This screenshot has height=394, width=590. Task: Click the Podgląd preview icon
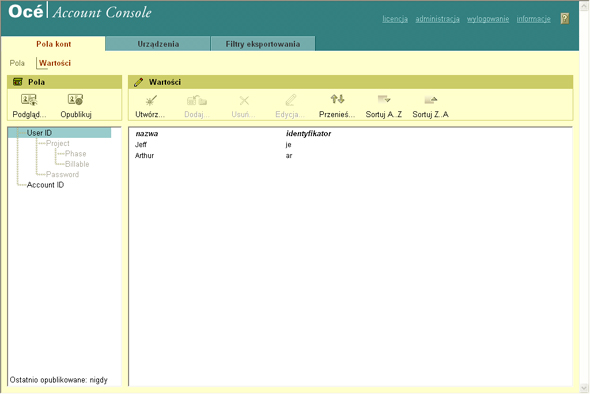pos(29,100)
